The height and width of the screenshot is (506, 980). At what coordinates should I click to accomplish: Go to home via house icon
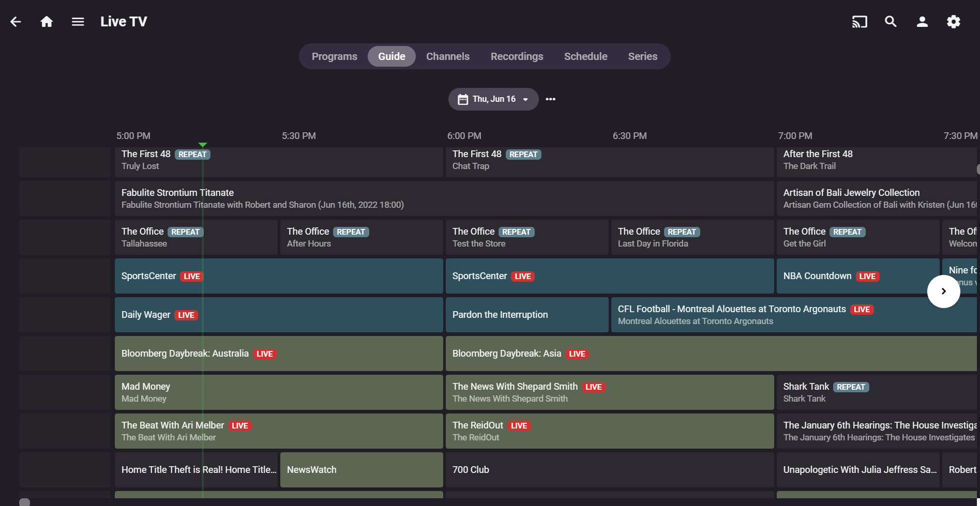pyautogui.click(x=47, y=22)
